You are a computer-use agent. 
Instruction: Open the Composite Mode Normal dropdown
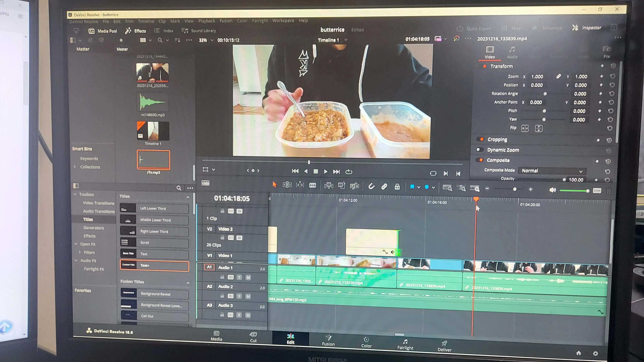click(552, 171)
